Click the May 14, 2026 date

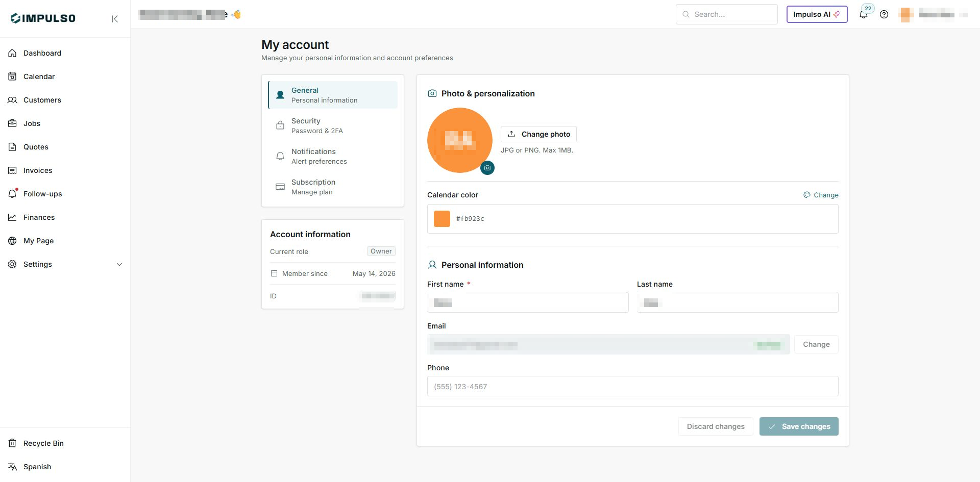tap(374, 274)
